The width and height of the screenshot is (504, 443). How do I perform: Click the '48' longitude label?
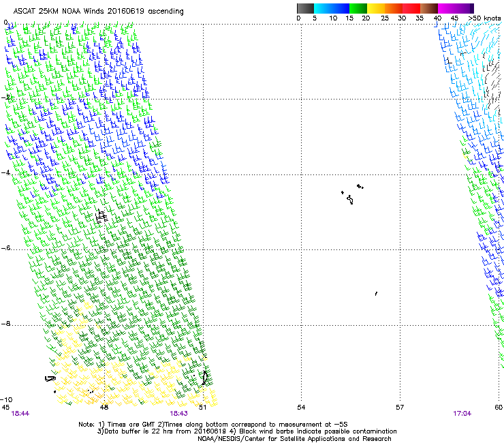(x=104, y=408)
